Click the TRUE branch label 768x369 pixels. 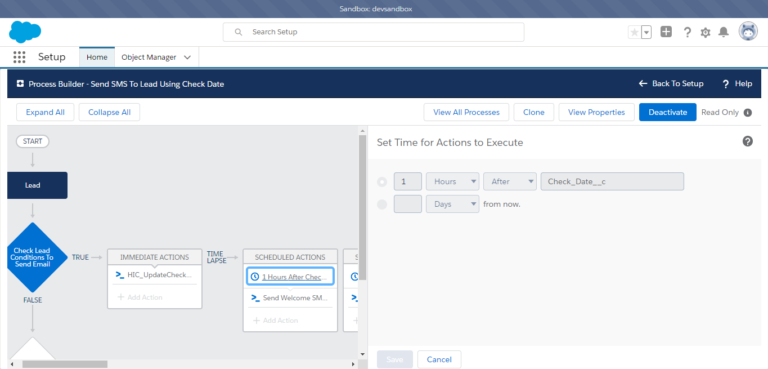(x=80, y=257)
